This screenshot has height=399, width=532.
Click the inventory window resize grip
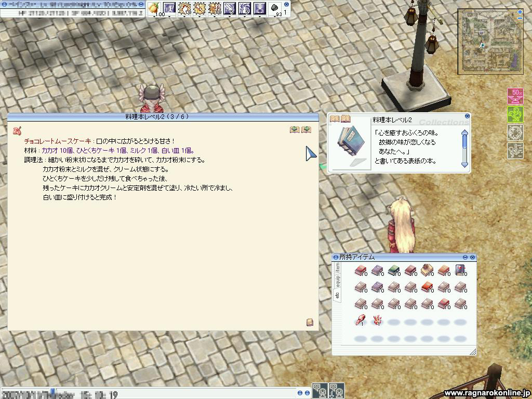coord(473,352)
